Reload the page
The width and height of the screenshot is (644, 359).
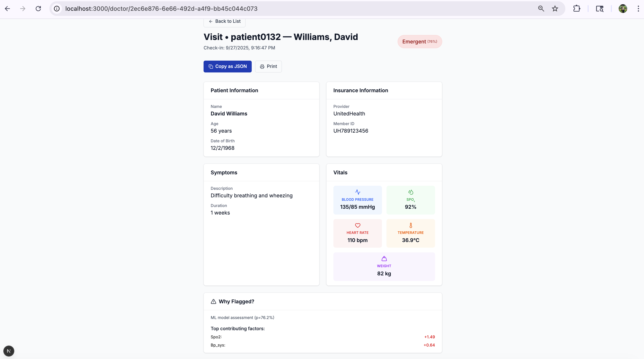(38, 9)
